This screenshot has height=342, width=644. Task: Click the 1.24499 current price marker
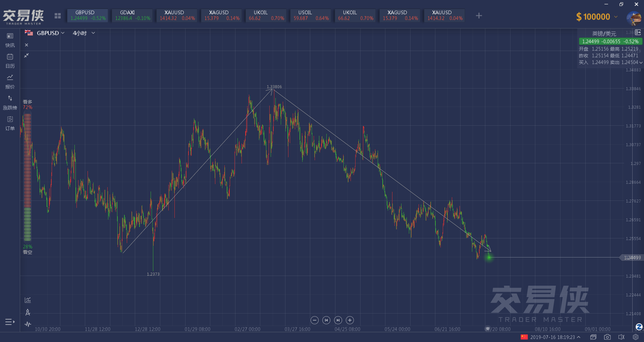click(x=632, y=258)
